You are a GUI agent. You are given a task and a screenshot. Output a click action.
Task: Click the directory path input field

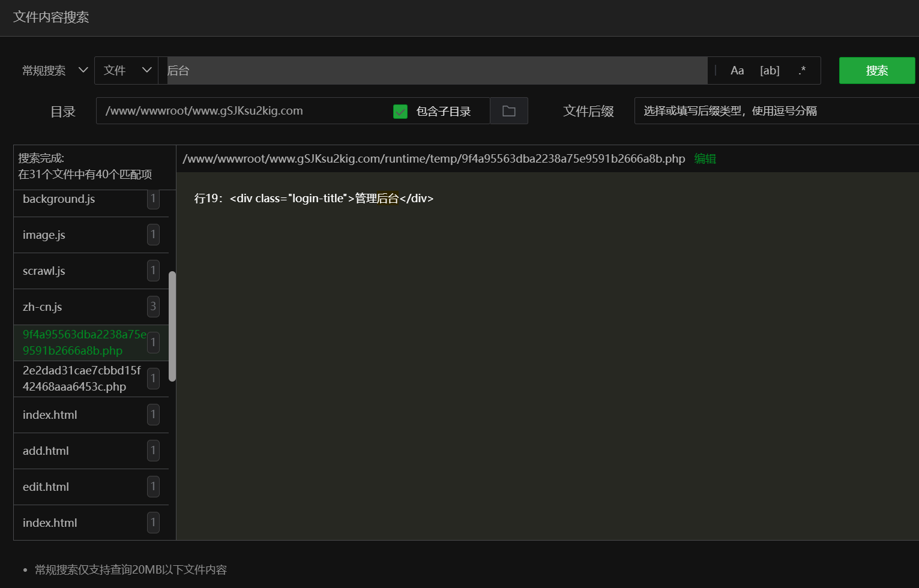point(240,111)
